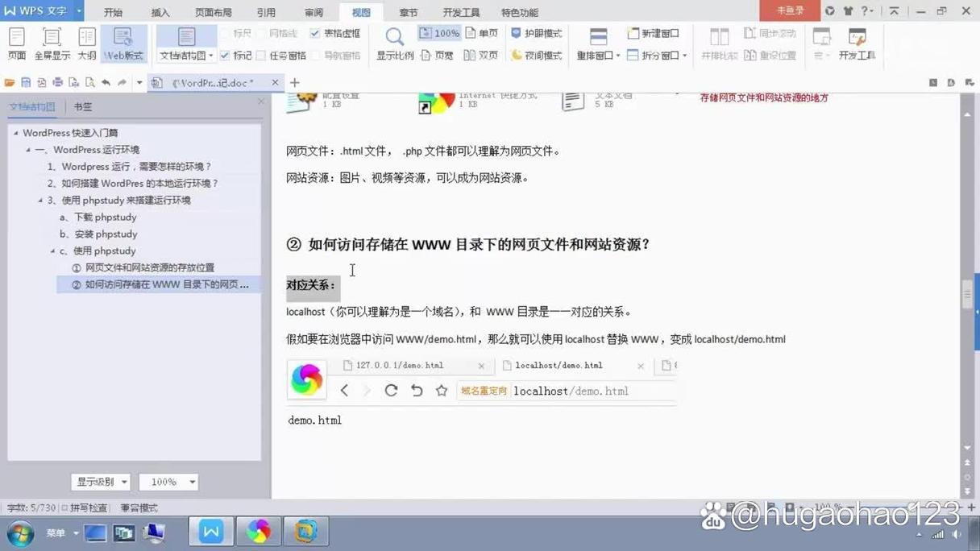Open 重排窗口 dropdown arrow
Screen dimensions: 980x551
click(x=618, y=56)
